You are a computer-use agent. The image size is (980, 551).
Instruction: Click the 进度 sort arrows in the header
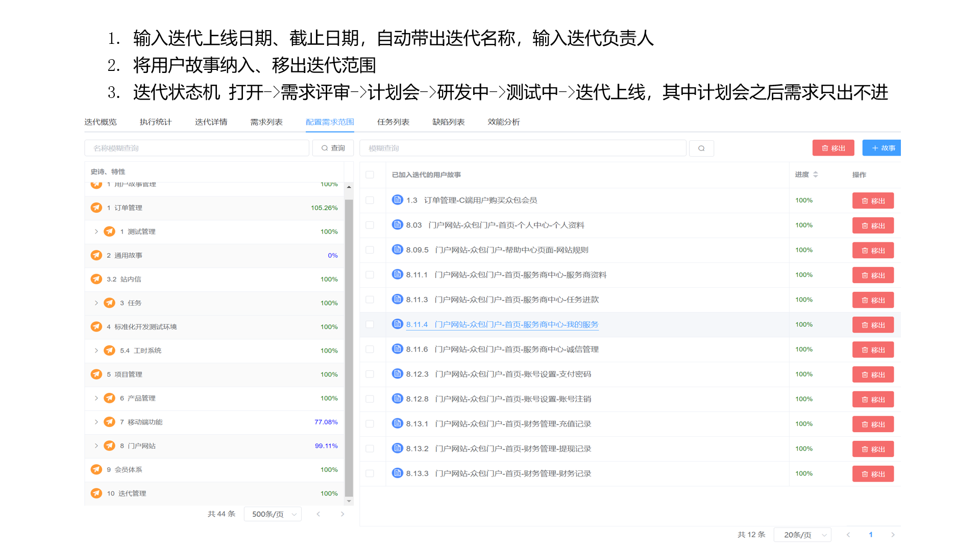point(816,174)
